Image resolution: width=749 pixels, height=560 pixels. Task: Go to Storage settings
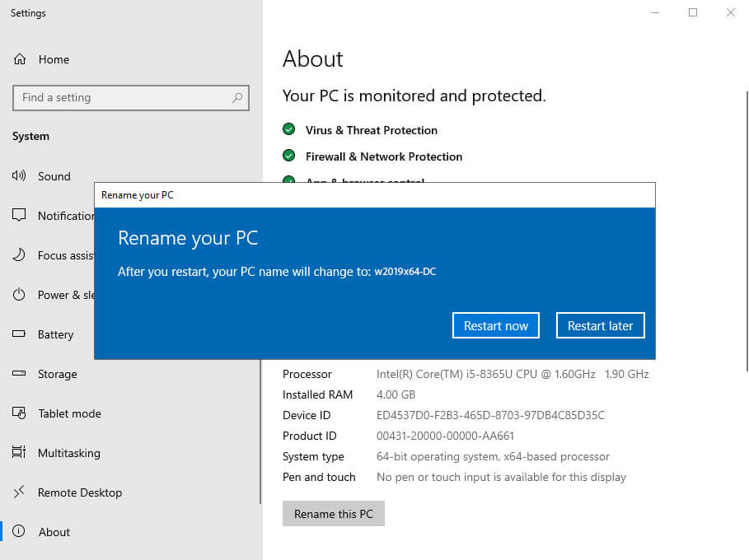(x=58, y=374)
